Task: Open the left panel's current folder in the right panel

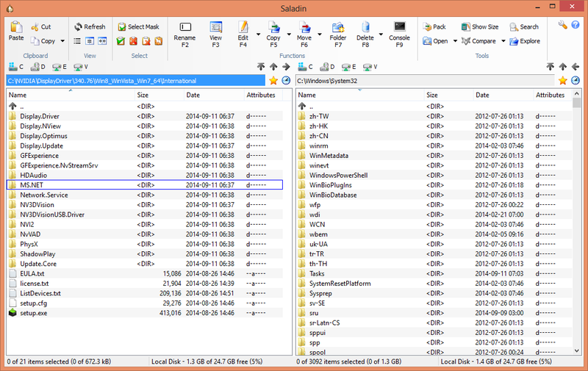Action: (x=286, y=67)
